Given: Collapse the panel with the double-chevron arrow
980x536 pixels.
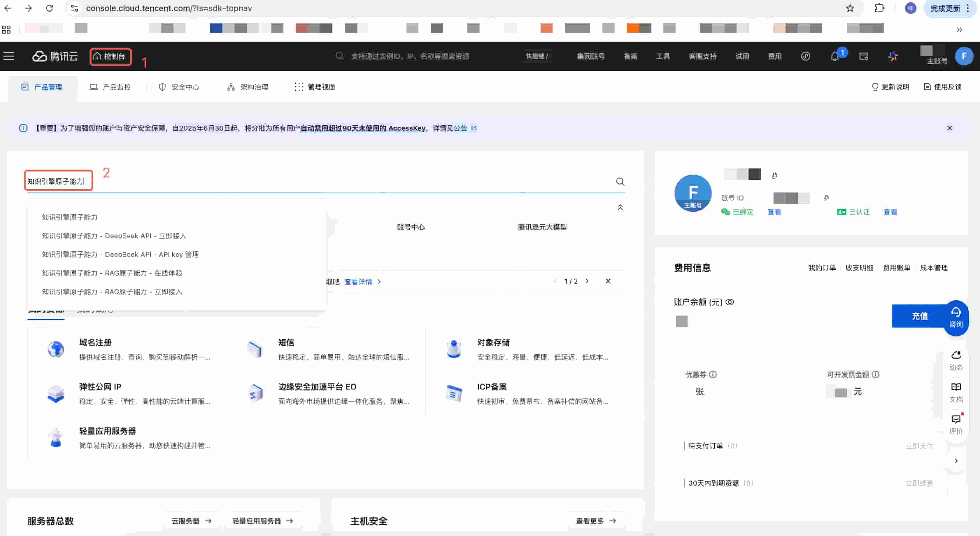Looking at the screenshot, I should [620, 207].
